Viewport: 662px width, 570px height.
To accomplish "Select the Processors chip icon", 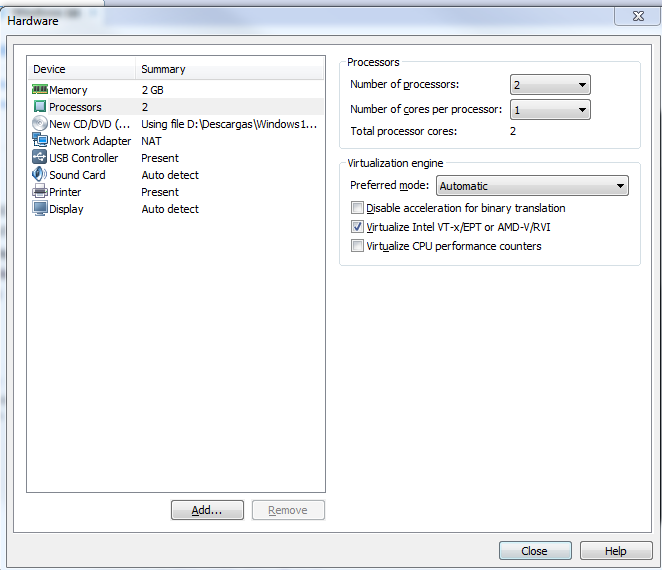I will tap(40, 107).
